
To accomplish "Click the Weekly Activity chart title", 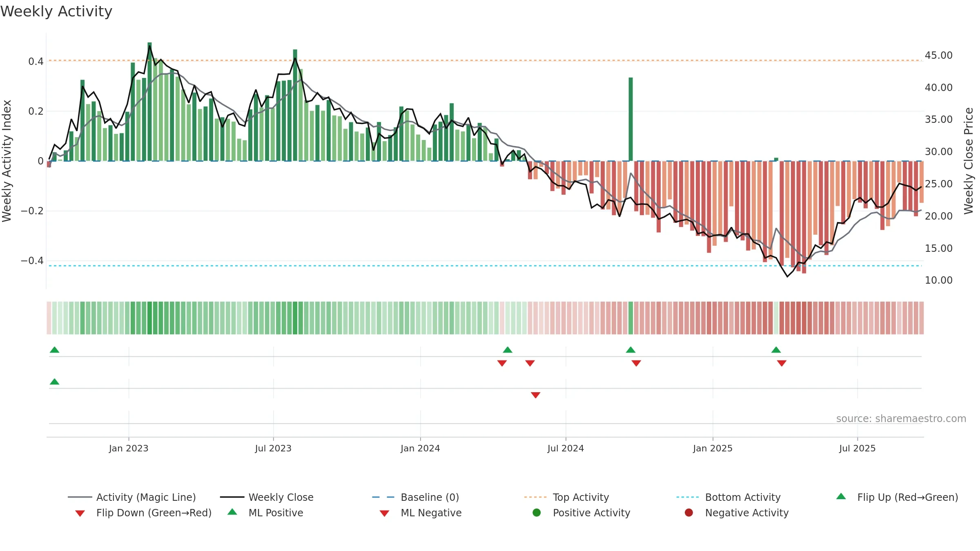I will point(56,11).
